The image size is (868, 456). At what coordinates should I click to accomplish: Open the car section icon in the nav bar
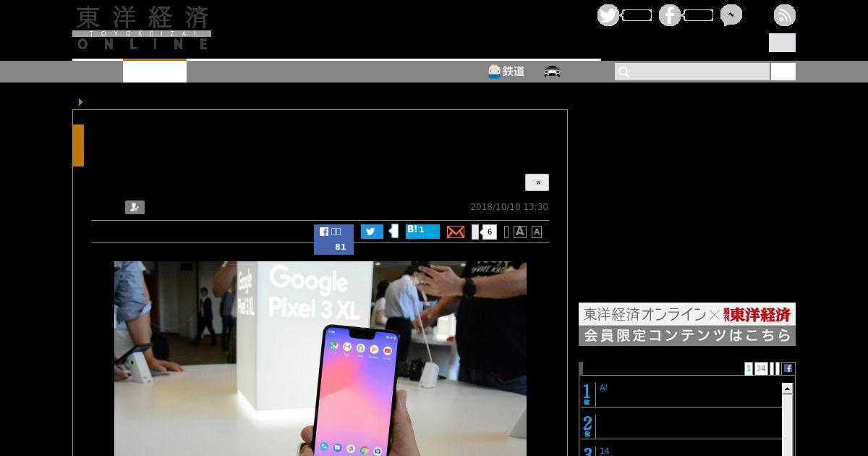pyautogui.click(x=552, y=72)
